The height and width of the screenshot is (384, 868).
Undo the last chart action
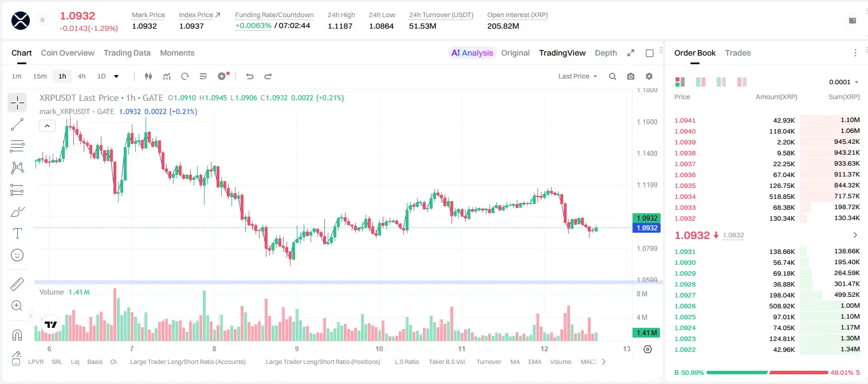tap(250, 76)
